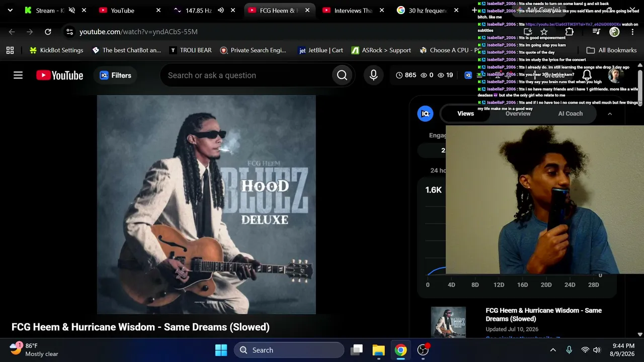Viewport: 644px width, 362px height.
Task: Go to the YouTube home logo
Action: point(59,75)
